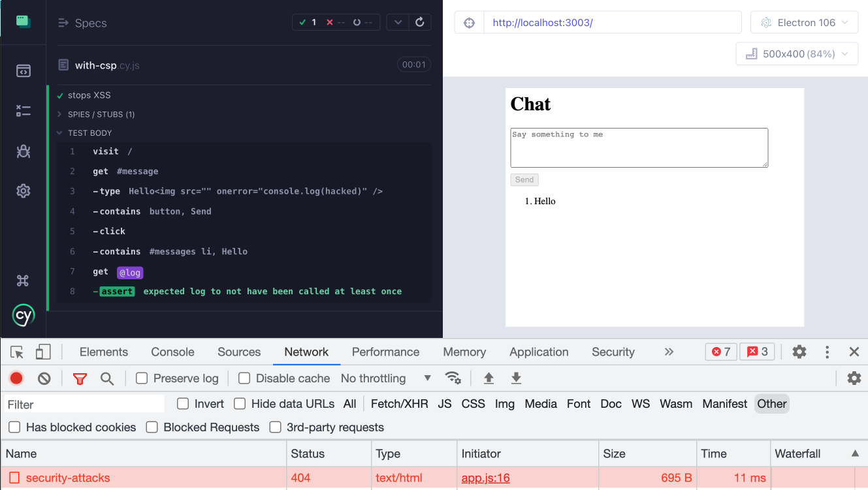Activate the DevTools inspect element icon

18,352
